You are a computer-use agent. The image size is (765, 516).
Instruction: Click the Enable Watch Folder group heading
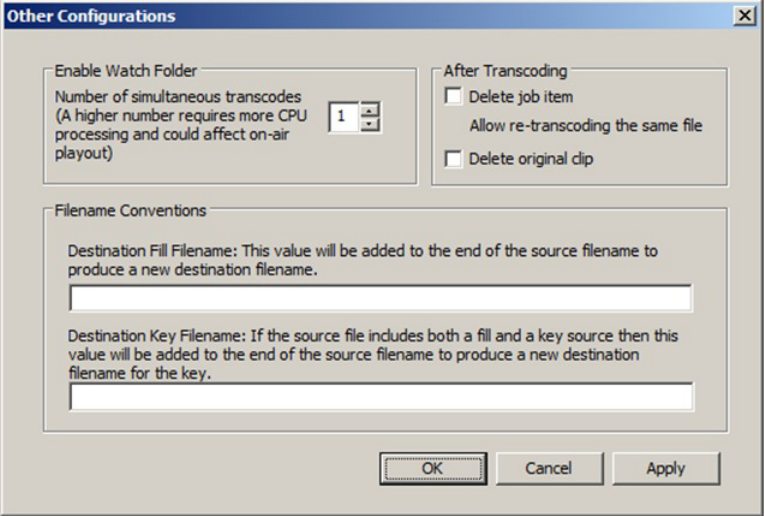(126, 71)
